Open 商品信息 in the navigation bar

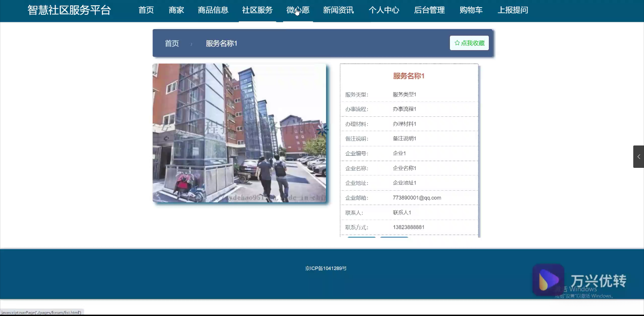point(213,10)
